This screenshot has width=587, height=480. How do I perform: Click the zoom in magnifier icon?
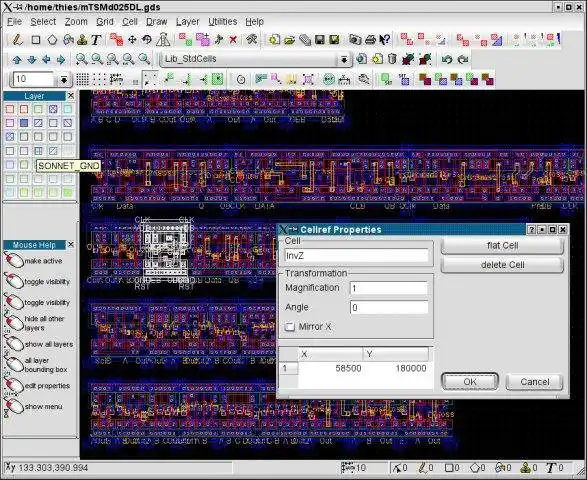tap(81, 59)
